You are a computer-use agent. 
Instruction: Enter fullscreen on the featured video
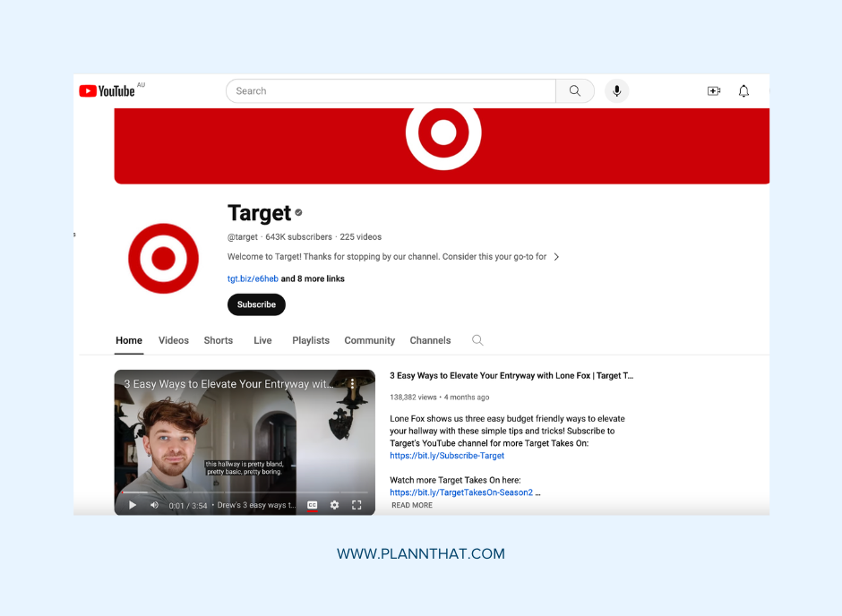tap(357, 505)
